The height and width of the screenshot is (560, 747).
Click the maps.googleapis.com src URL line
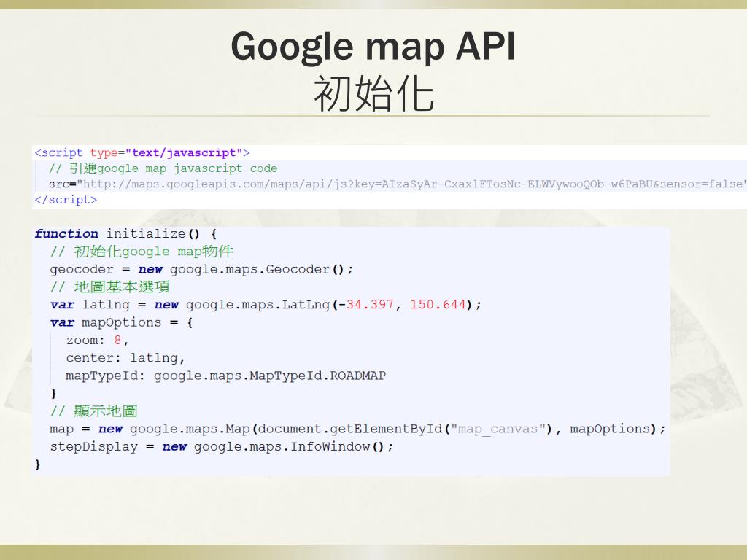pos(398,184)
